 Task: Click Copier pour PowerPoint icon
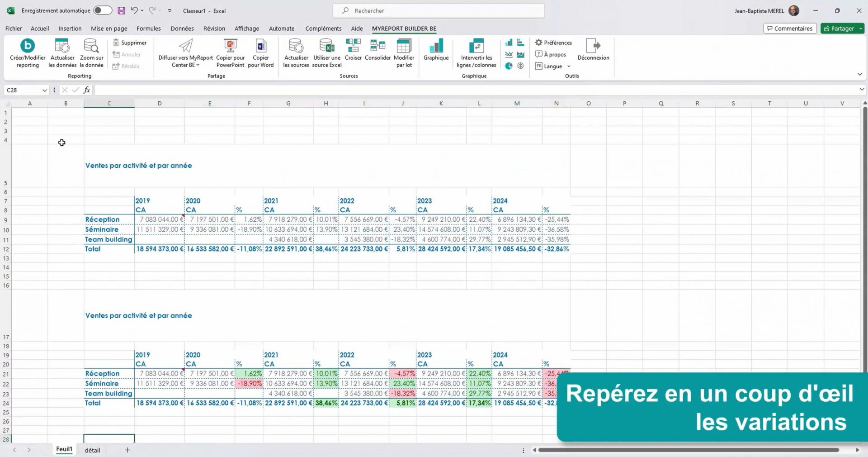click(230, 47)
